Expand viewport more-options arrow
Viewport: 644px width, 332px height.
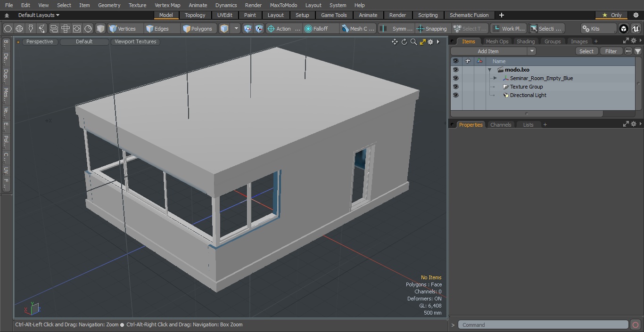click(x=438, y=42)
